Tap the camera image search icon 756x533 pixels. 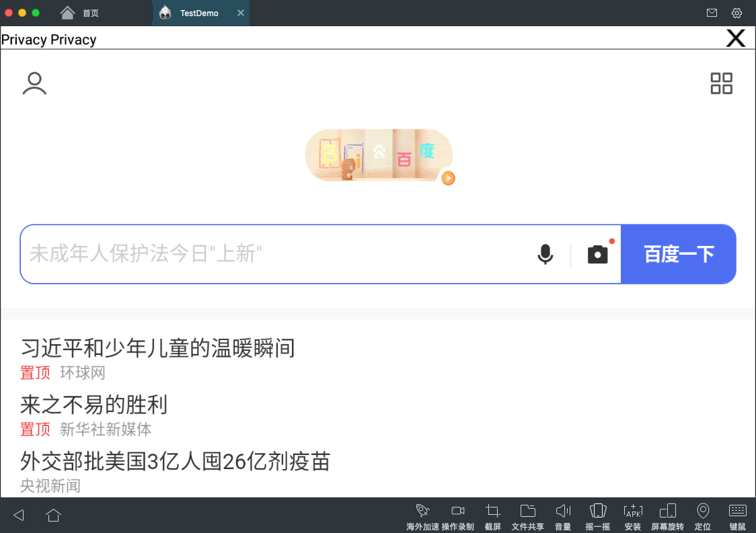[597, 254]
